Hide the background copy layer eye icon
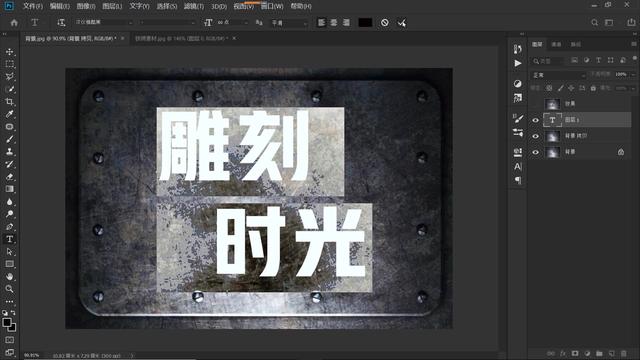This screenshot has width=640, height=360. pyautogui.click(x=536, y=136)
